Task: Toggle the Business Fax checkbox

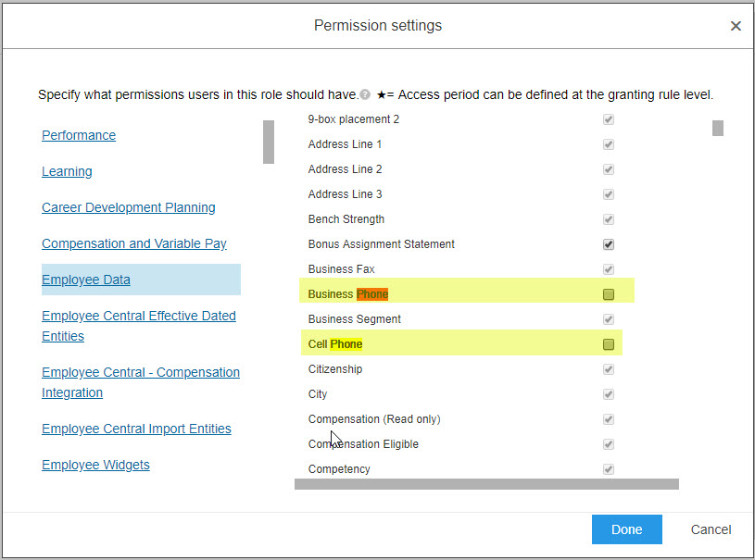Action: (608, 269)
